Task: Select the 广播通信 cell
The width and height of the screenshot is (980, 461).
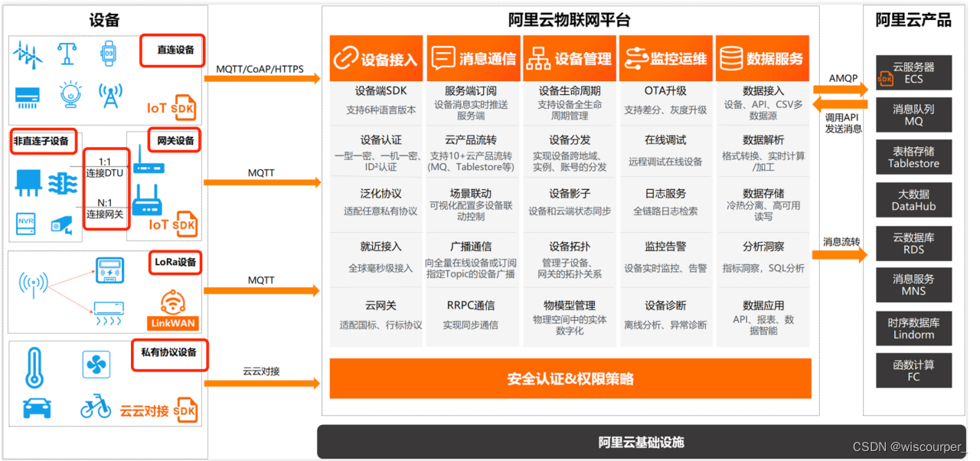Action: [471, 259]
